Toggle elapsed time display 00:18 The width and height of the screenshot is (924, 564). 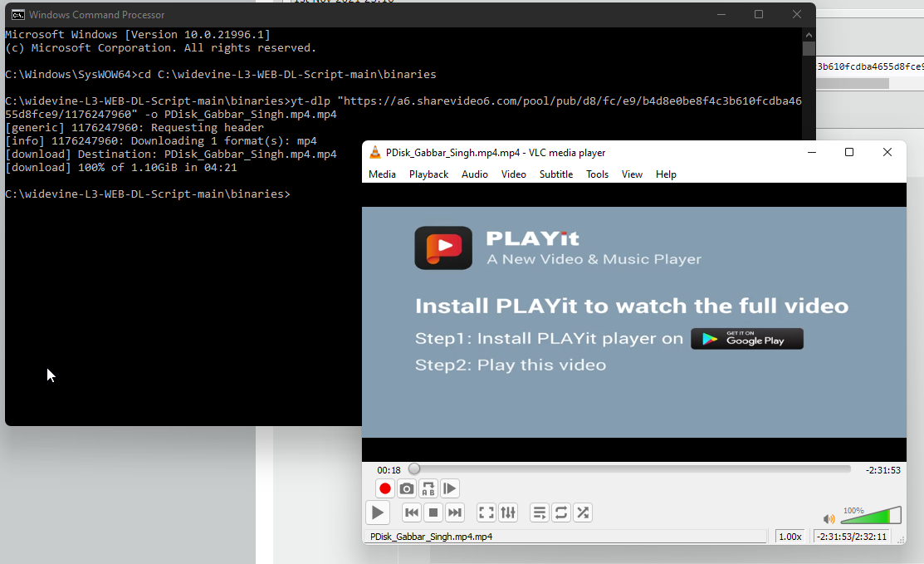point(389,470)
